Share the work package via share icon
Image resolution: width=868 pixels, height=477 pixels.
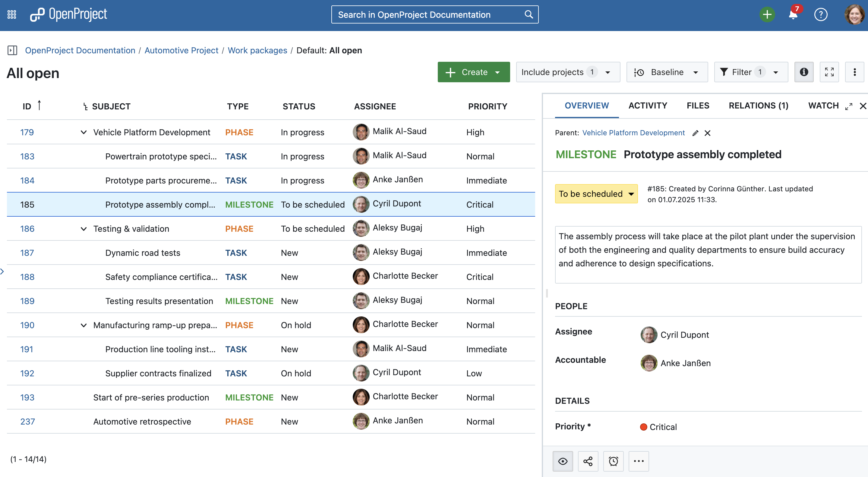pos(588,461)
